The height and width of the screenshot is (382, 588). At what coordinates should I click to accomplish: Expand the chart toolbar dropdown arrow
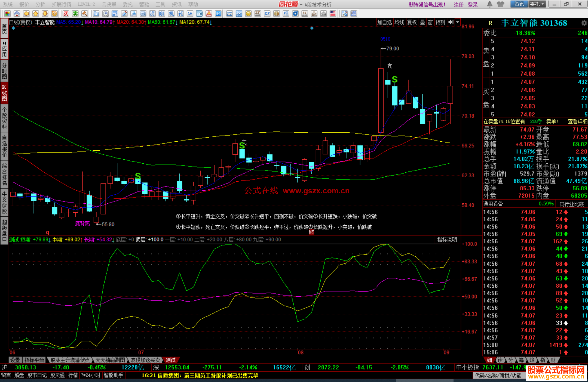(x=458, y=22)
